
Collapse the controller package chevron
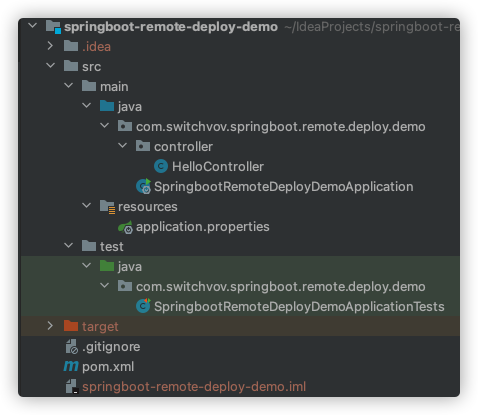coord(123,145)
